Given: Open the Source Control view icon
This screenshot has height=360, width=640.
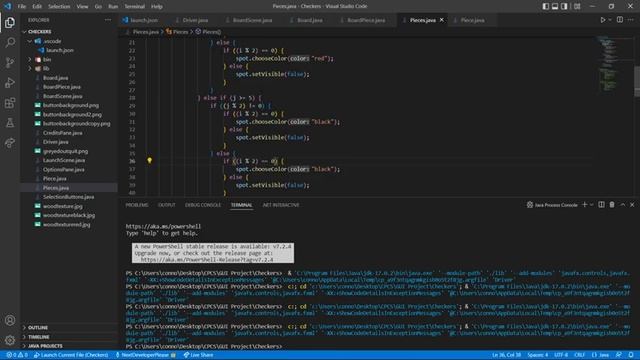Looking at the screenshot, I should click(10, 62).
